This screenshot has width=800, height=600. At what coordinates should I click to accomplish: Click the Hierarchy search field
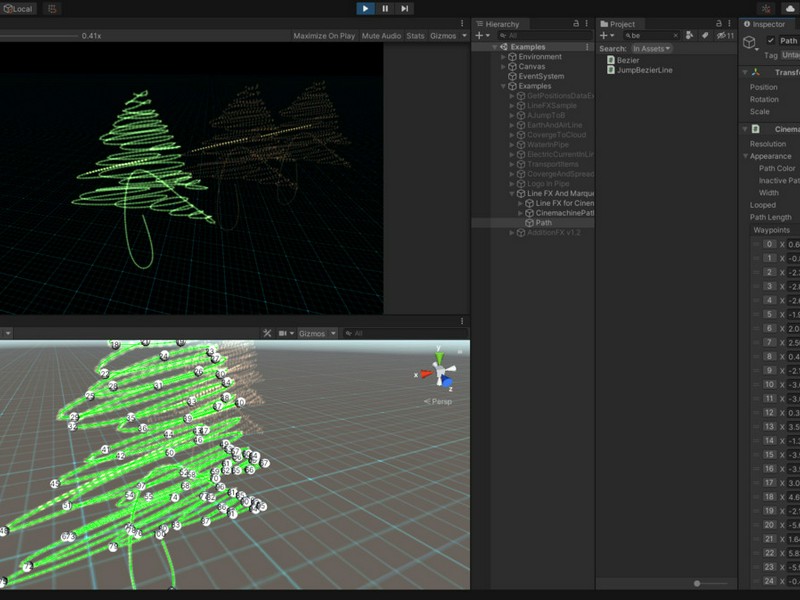(x=545, y=35)
